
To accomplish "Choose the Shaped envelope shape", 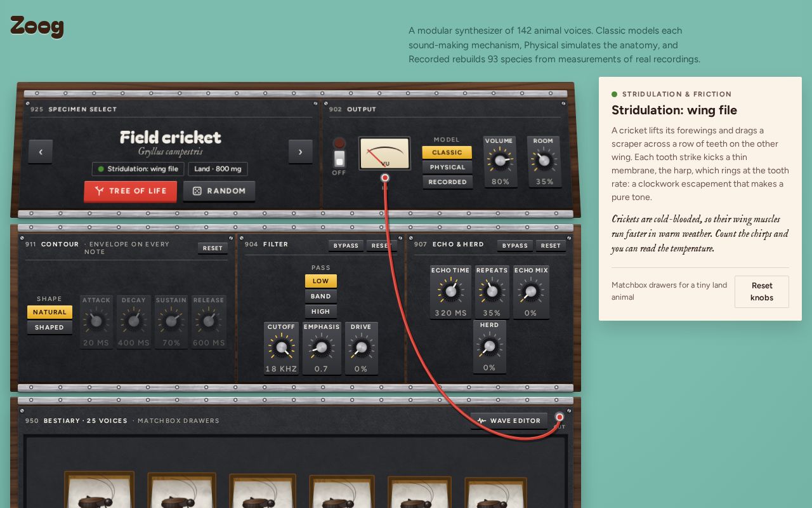I will pyautogui.click(x=49, y=328).
